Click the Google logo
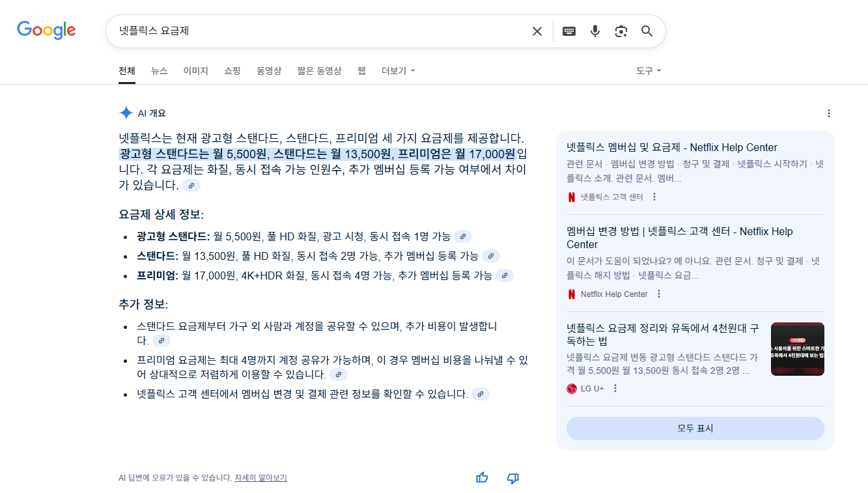Viewport: 868px width, 493px height. click(x=46, y=30)
